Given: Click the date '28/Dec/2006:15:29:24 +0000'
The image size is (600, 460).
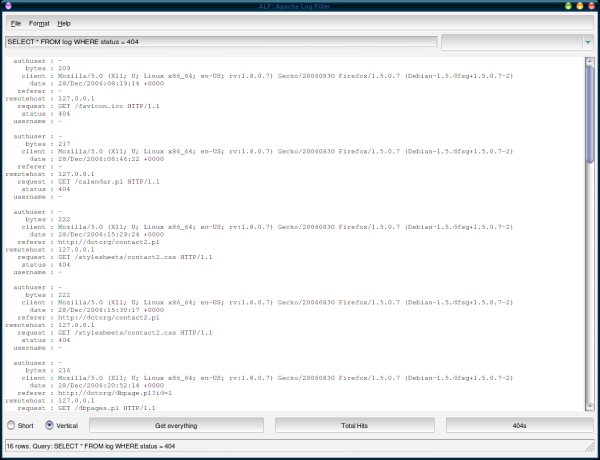Looking at the screenshot, I should [x=111, y=234].
